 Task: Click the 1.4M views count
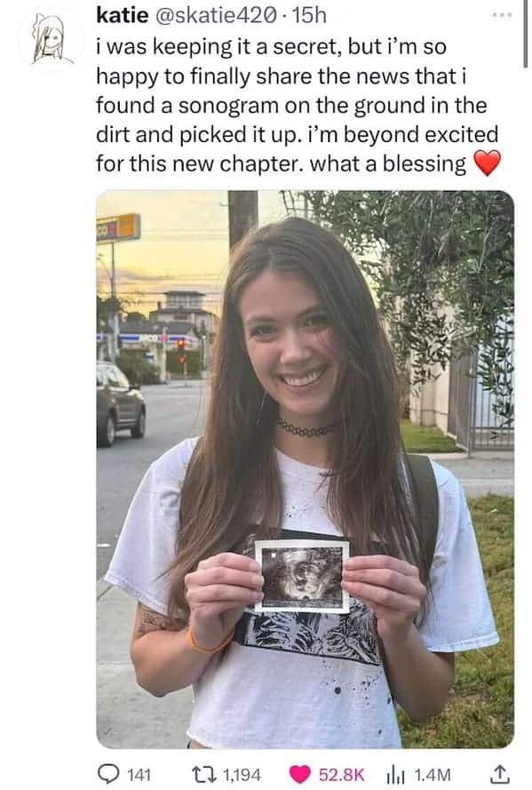pos(432,774)
